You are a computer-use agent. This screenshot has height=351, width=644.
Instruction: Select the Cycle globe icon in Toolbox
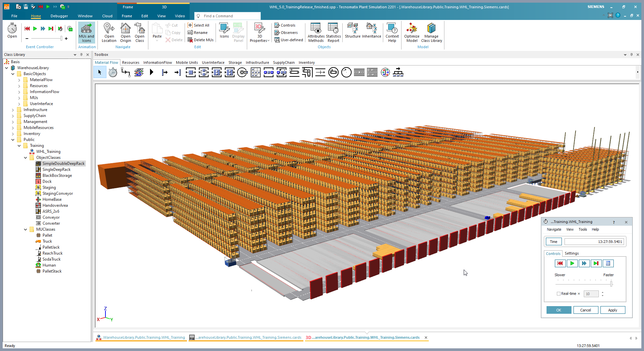[x=385, y=72]
